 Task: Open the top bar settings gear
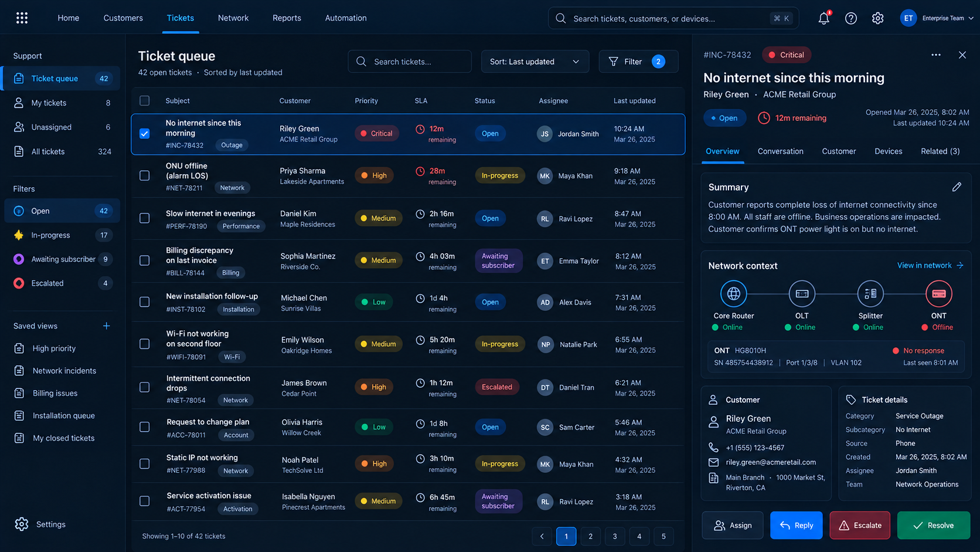tap(877, 18)
